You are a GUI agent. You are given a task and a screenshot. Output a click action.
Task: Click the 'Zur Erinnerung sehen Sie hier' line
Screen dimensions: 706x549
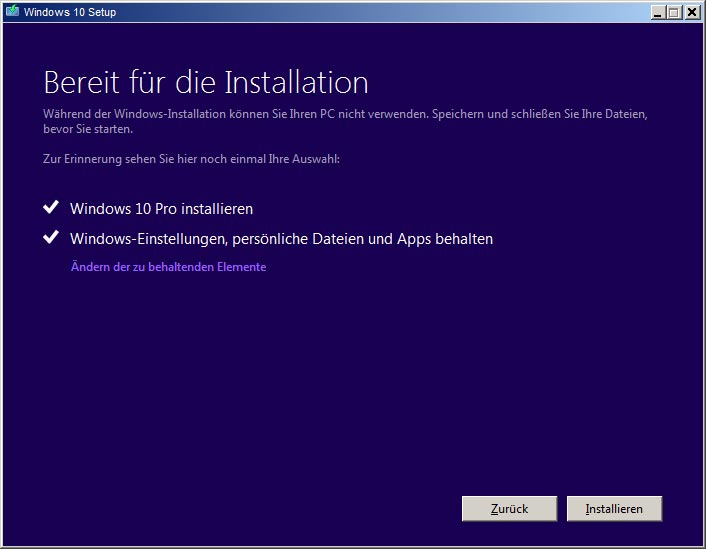click(191, 159)
